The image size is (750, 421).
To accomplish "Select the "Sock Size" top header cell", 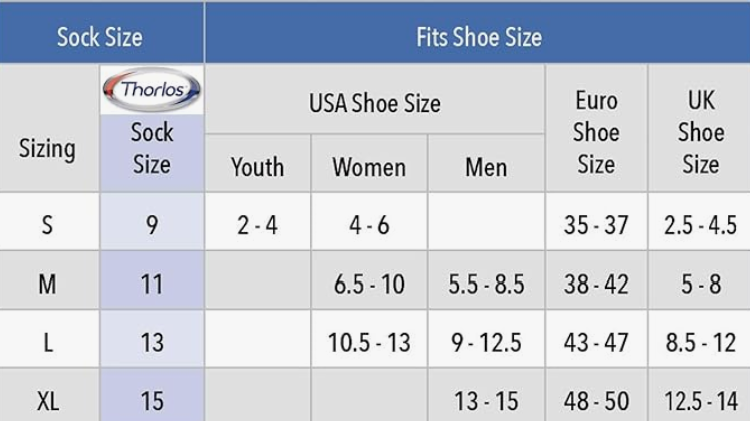I will pyautogui.click(x=100, y=37).
